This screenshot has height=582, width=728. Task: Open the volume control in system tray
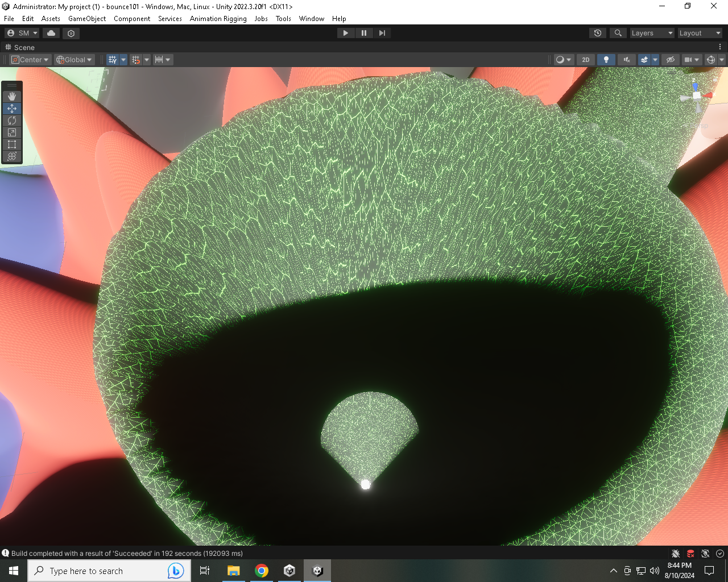[655, 571]
